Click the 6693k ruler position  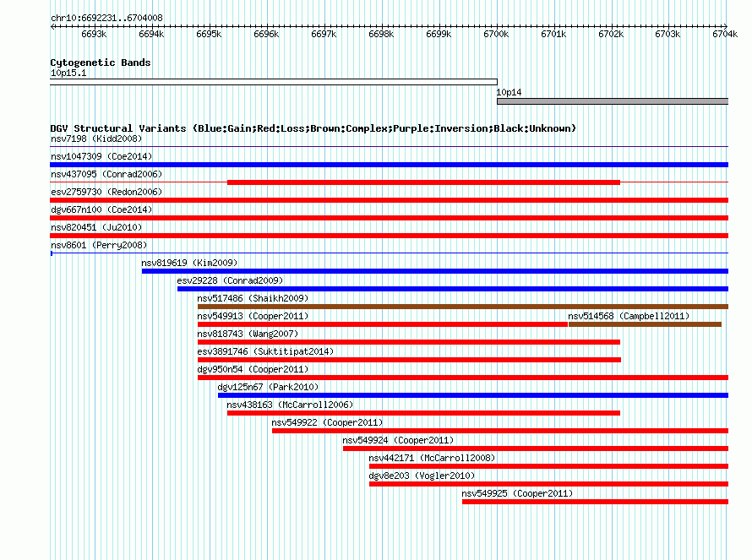point(94,34)
